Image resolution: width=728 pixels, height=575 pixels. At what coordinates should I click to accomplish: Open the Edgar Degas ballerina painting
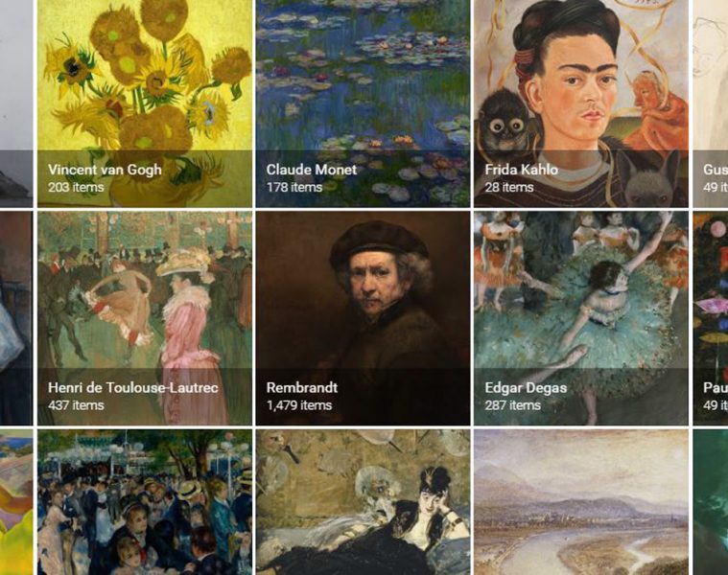point(581,318)
